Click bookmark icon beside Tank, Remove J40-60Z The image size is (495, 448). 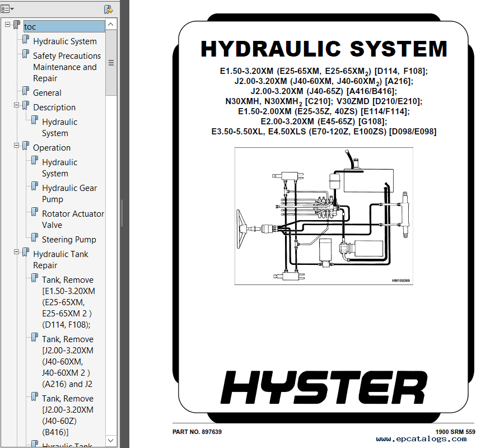point(34,397)
